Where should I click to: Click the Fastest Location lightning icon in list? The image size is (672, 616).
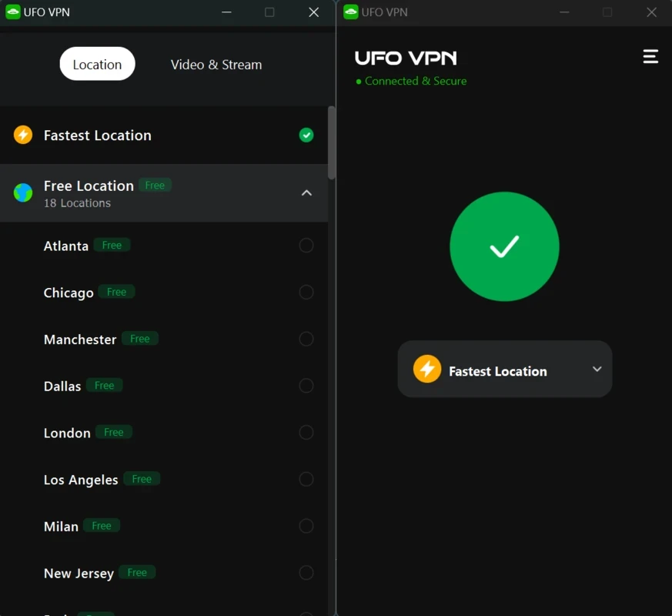point(23,135)
